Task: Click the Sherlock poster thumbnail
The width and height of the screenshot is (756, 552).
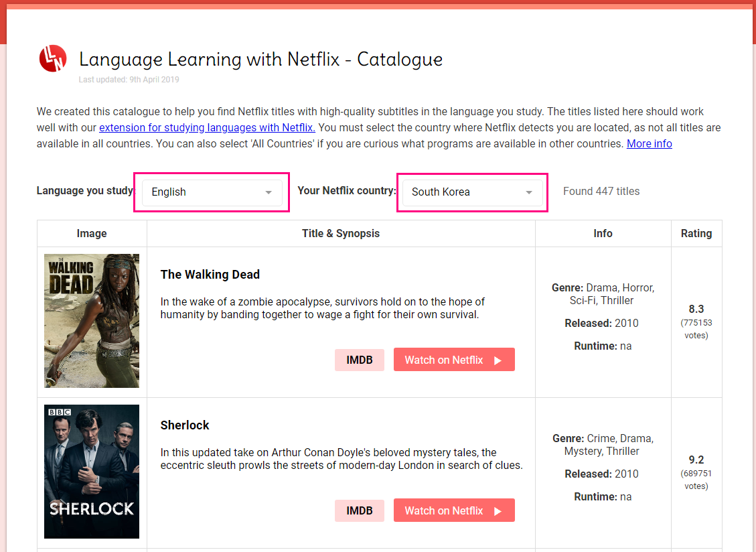Action: click(x=92, y=472)
